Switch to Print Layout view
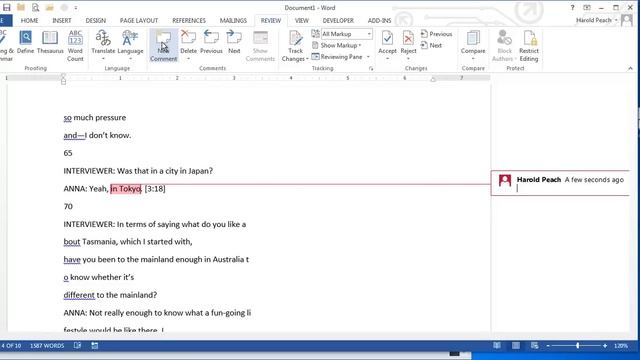Image resolution: width=640 pixels, height=360 pixels. pos(516,346)
